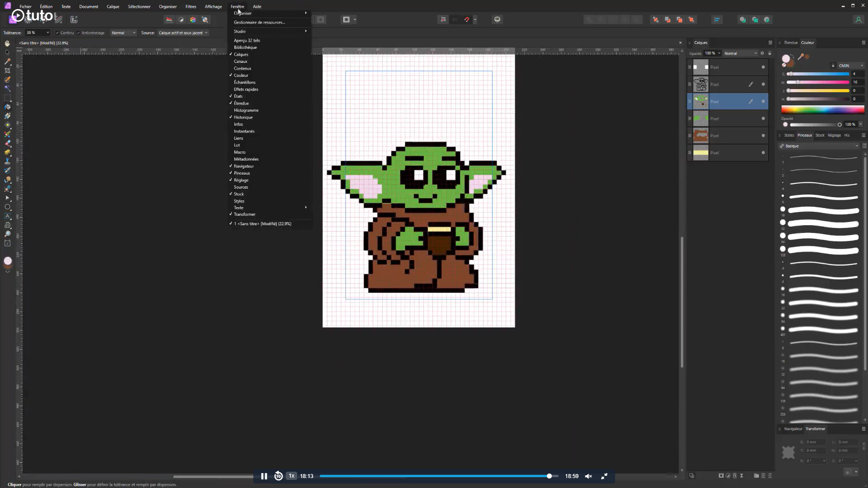Viewport: 868px width, 488px height.
Task: Select the Artistic Text tool
Action: [7, 216]
